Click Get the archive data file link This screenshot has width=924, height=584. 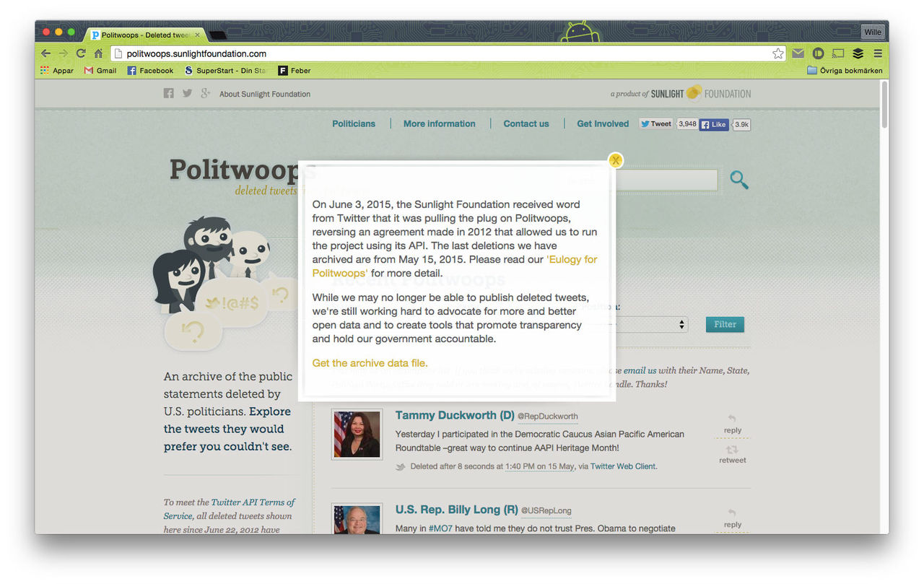click(x=370, y=363)
